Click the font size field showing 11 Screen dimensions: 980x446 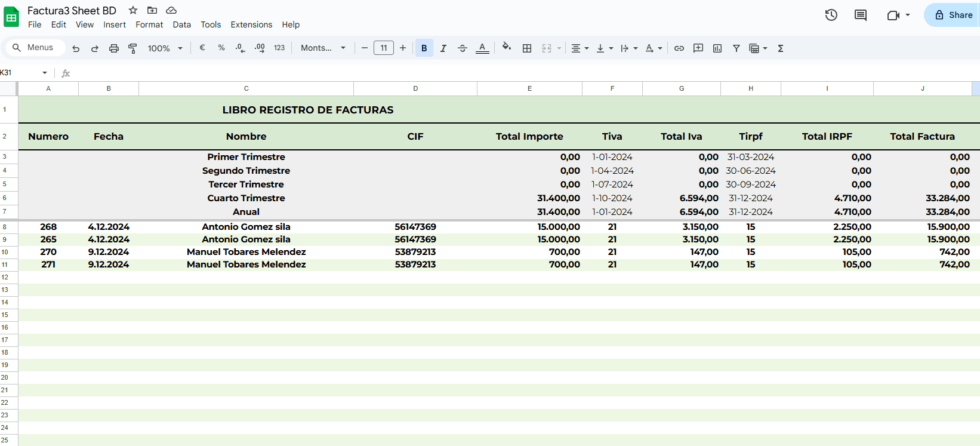tap(384, 48)
